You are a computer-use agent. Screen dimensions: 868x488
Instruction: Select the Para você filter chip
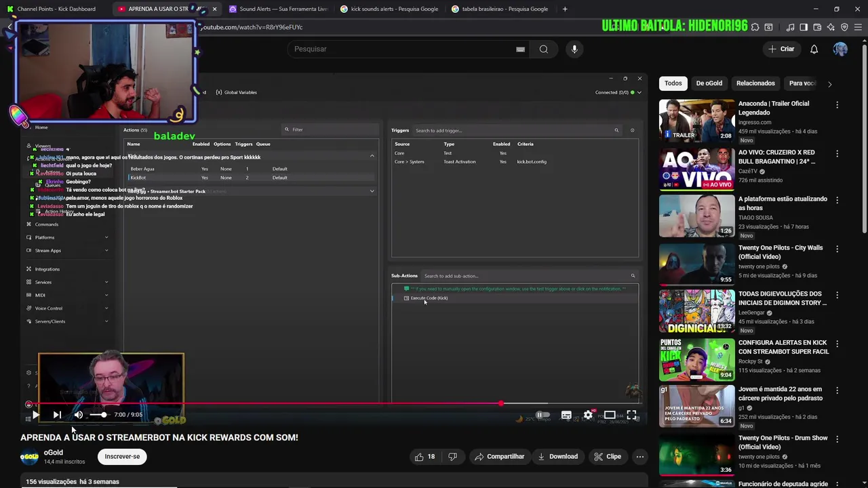tap(802, 83)
